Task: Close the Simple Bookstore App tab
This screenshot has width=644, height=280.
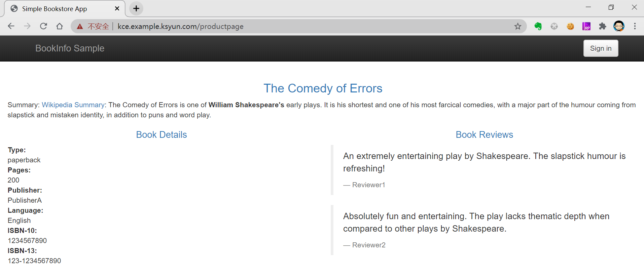Action: (x=117, y=9)
